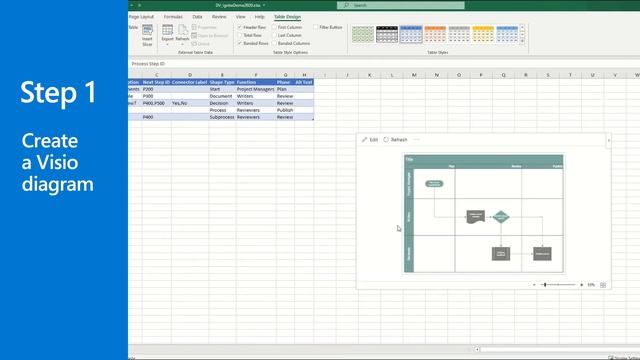Open the ribbon Refresh dropdown arrow

[182, 44]
